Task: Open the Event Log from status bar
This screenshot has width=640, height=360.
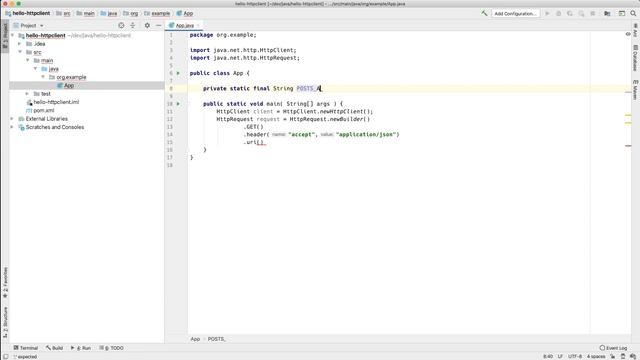Action: 613,348
